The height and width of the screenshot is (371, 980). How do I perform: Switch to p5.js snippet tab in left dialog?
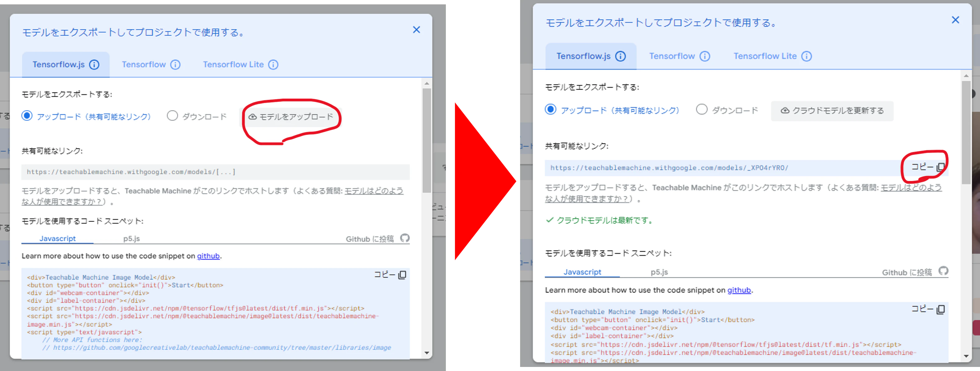click(x=132, y=239)
